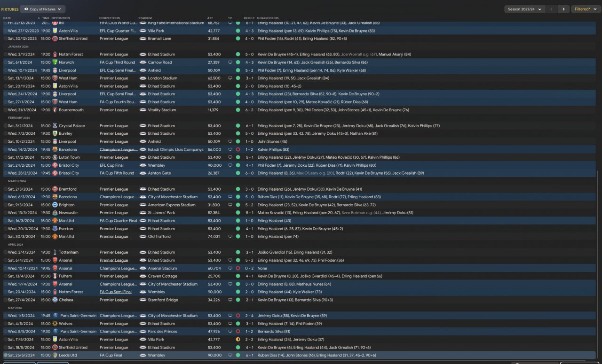This screenshot has height=364, width=602.
Task: Click the 74,031 attendance value
Action: click(214, 237)
